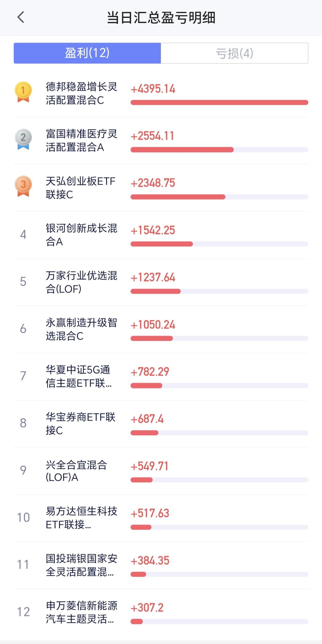Click the +4395.14 profit progress bar
Screen dimensions: 322x644
pos(219,102)
